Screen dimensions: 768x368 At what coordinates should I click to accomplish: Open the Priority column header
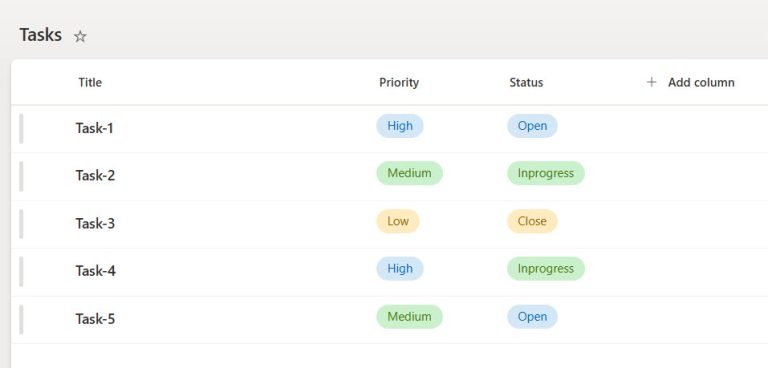(x=399, y=82)
